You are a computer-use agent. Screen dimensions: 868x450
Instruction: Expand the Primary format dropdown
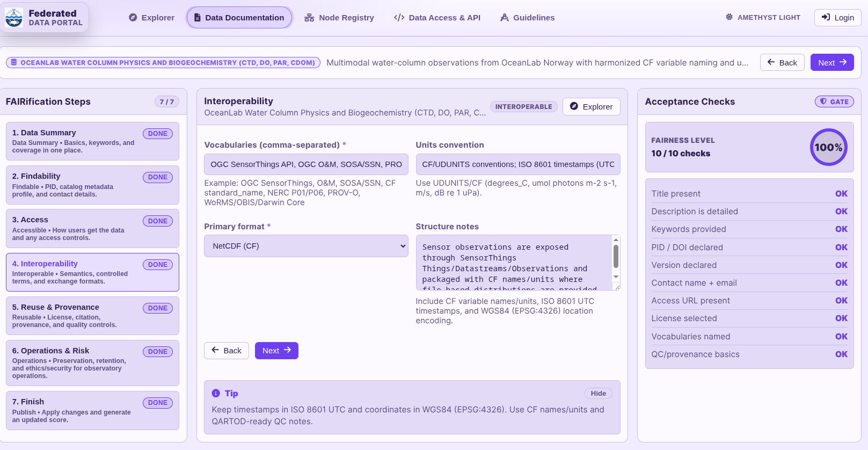click(x=306, y=246)
